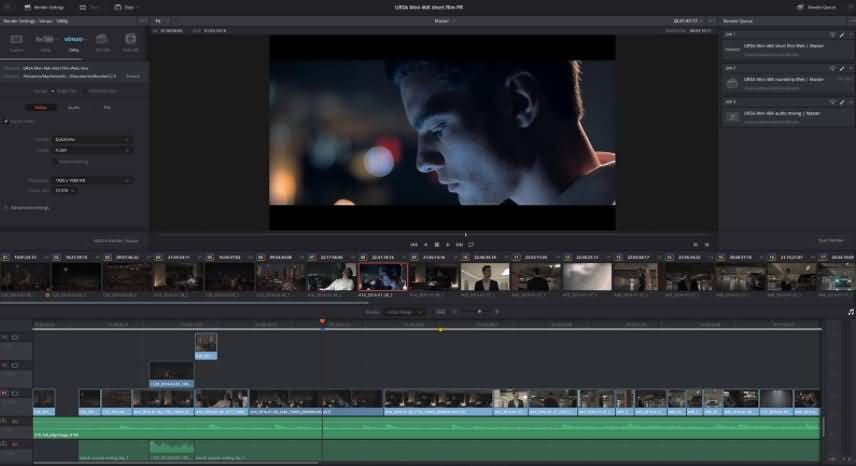Viewport: 856px width, 466px height.
Task: Switch to the File settings tab
Action: pos(107,107)
